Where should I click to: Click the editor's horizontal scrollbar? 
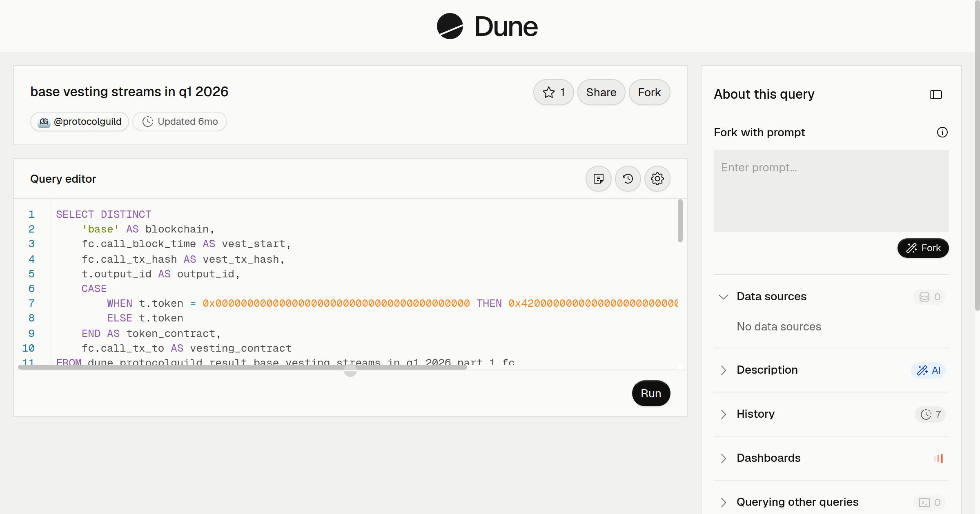(243, 367)
